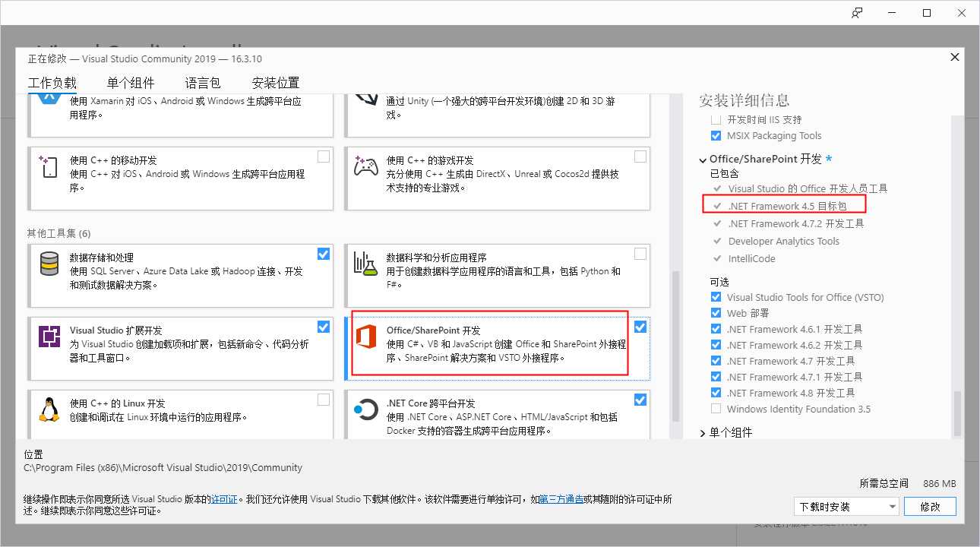Switch to the 工作负载 tab
Screen dimensions: 980x547
point(52,83)
